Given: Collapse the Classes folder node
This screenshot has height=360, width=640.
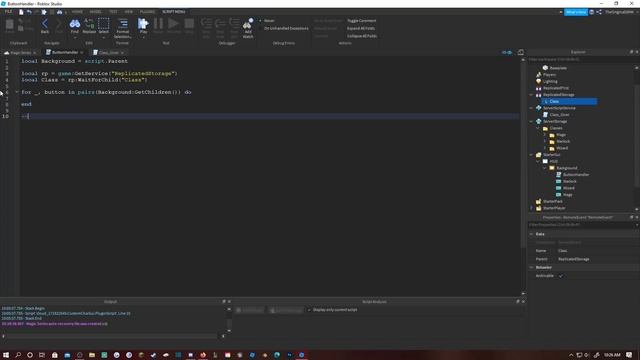Looking at the screenshot, I should click(538, 128).
